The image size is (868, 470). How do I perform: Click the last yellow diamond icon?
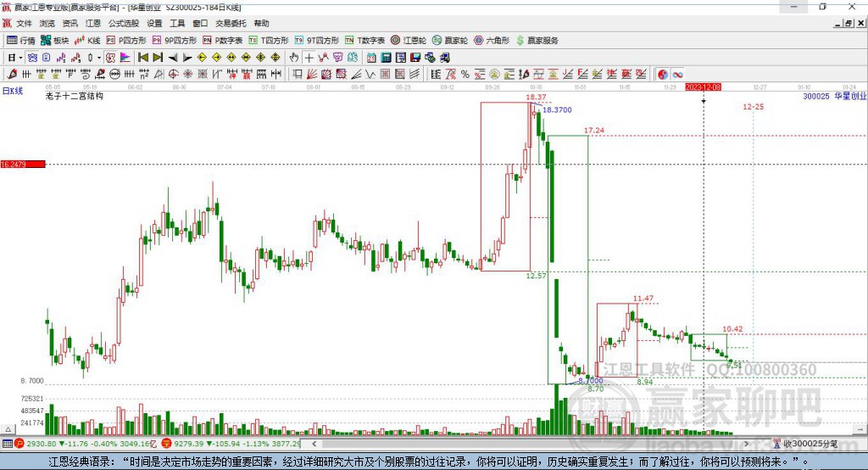(x=275, y=58)
